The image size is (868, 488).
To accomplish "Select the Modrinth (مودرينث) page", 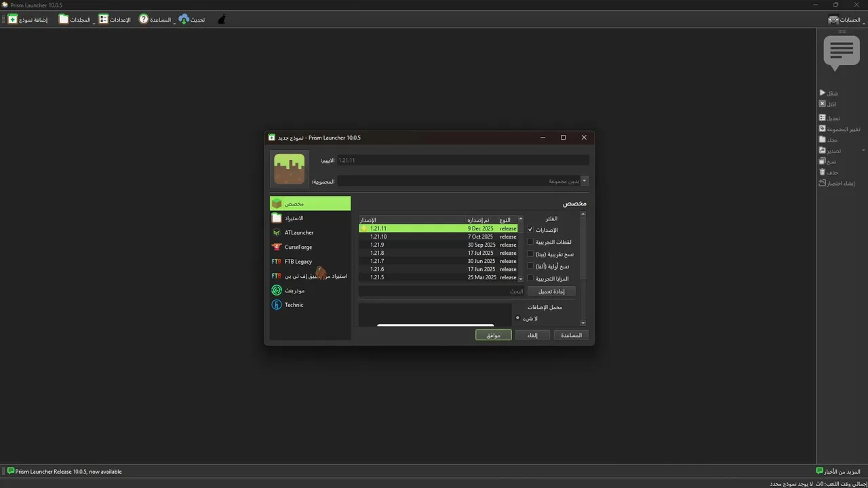I will [x=310, y=290].
